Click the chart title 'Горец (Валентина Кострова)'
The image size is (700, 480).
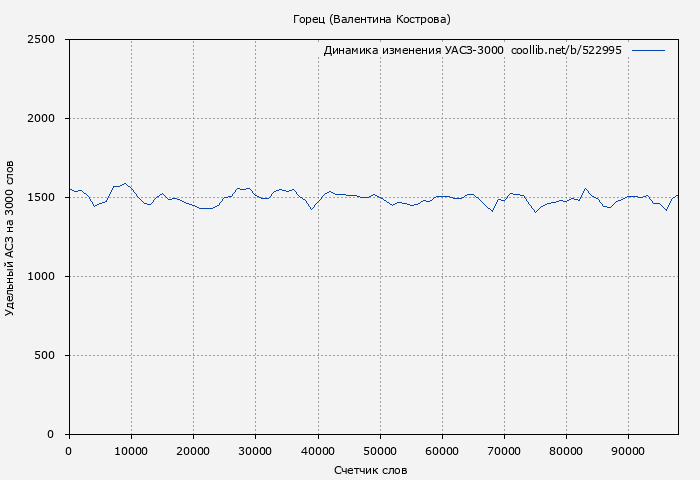coord(371,19)
